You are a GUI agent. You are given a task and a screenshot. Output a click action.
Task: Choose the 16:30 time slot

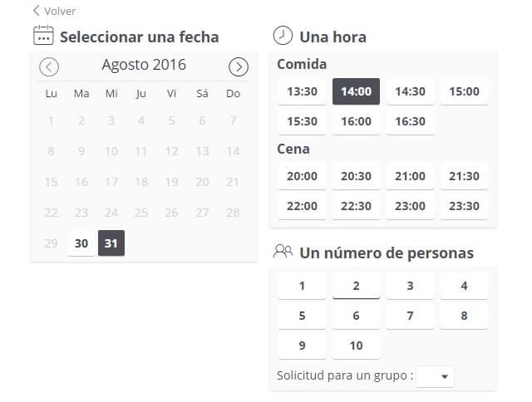pos(410,121)
